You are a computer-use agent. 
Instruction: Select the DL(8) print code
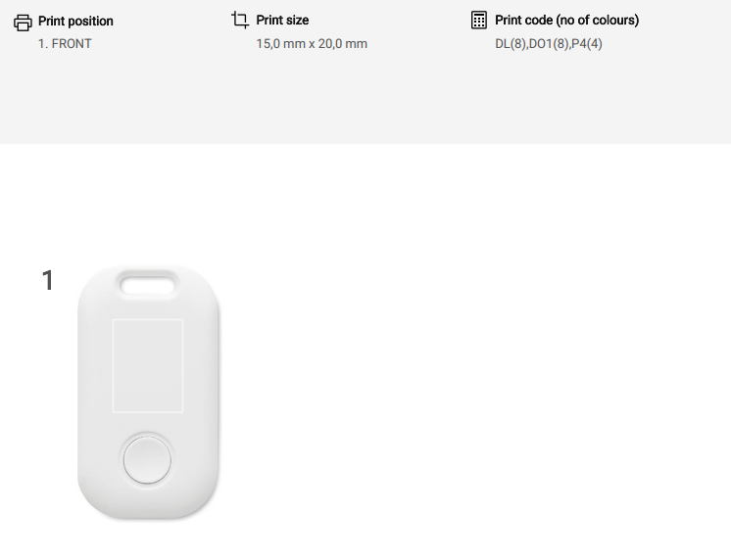[511, 44]
